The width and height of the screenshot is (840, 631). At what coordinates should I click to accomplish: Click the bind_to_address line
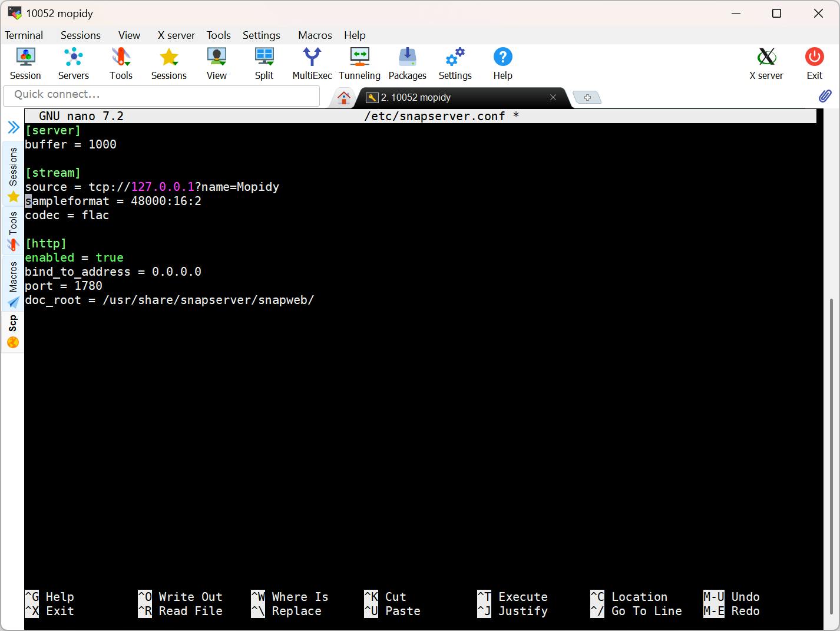click(x=113, y=272)
